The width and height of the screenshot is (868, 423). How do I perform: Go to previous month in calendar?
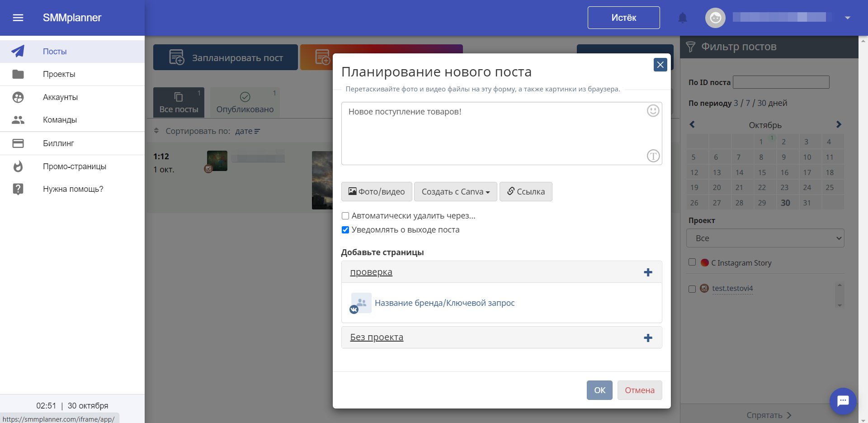click(692, 124)
